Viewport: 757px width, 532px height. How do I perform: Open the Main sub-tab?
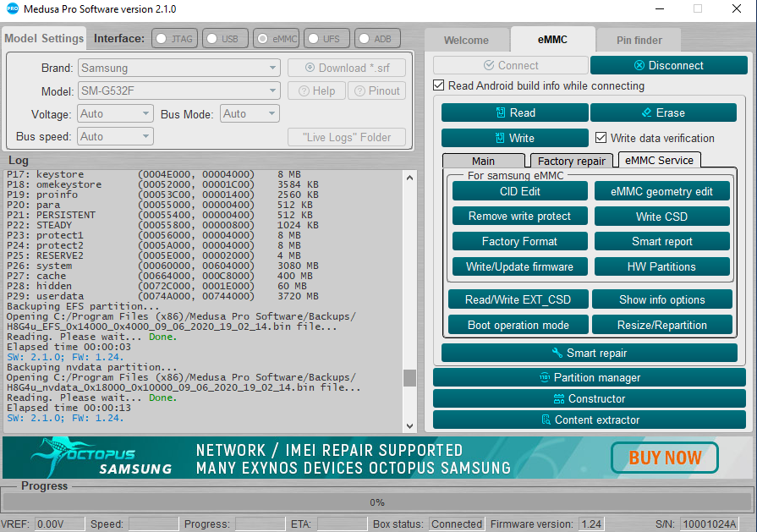(483, 161)
